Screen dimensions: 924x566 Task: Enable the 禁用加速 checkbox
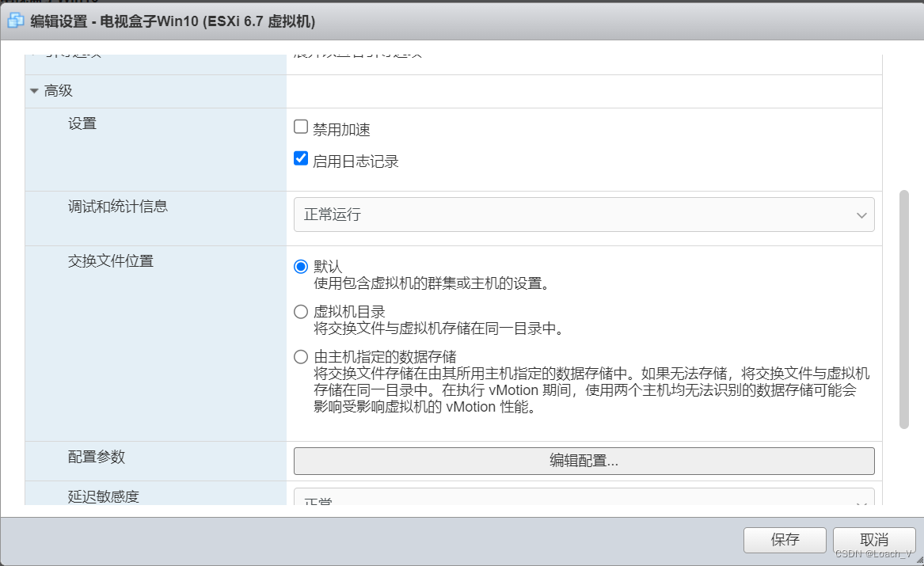tap(301, 127)
